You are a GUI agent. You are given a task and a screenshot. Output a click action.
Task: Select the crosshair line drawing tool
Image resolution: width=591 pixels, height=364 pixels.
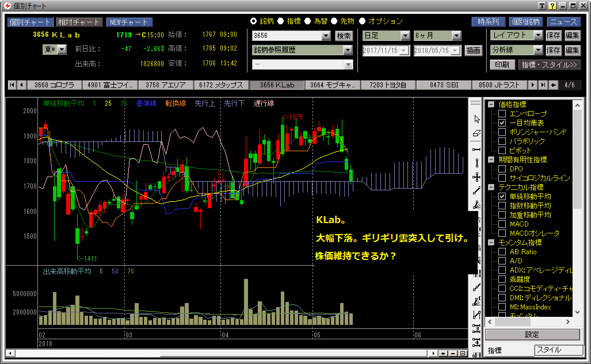(476, 177)
